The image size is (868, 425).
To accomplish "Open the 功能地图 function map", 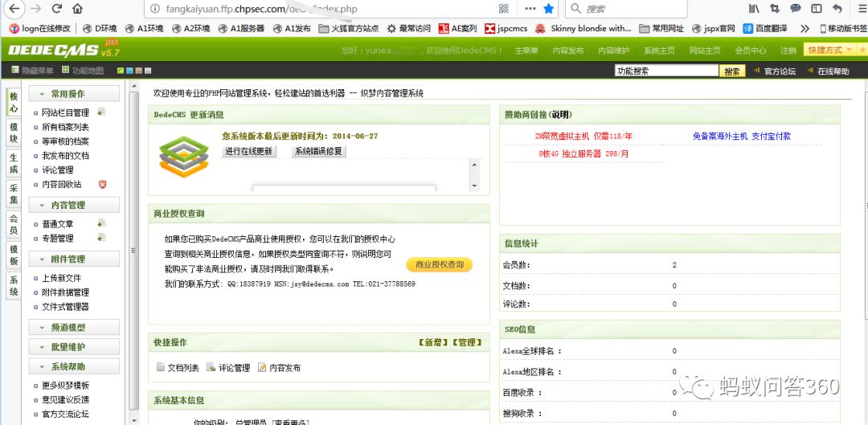I will point(83,70).
